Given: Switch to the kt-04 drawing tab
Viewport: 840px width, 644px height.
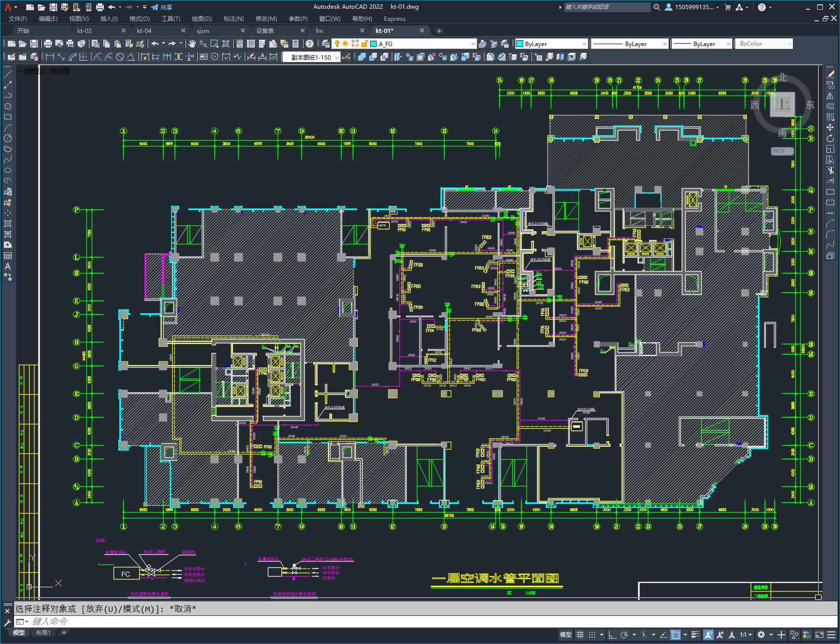Looking at the screenshot, I should 144,31.
